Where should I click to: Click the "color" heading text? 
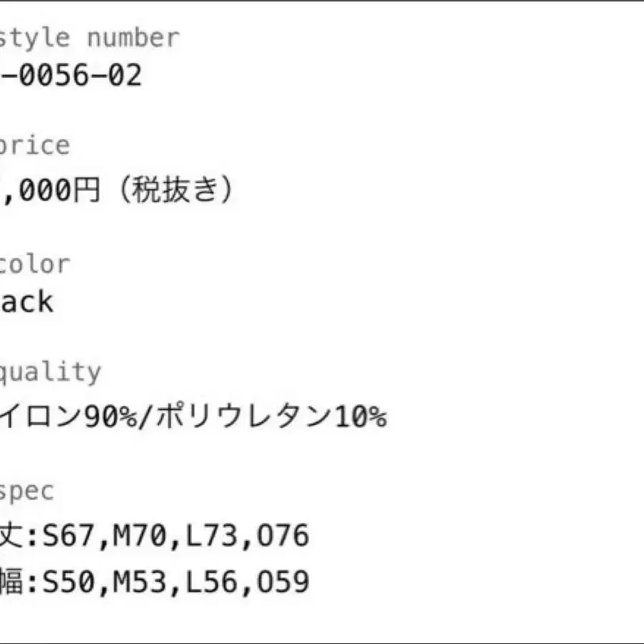[x=34, y=264]
